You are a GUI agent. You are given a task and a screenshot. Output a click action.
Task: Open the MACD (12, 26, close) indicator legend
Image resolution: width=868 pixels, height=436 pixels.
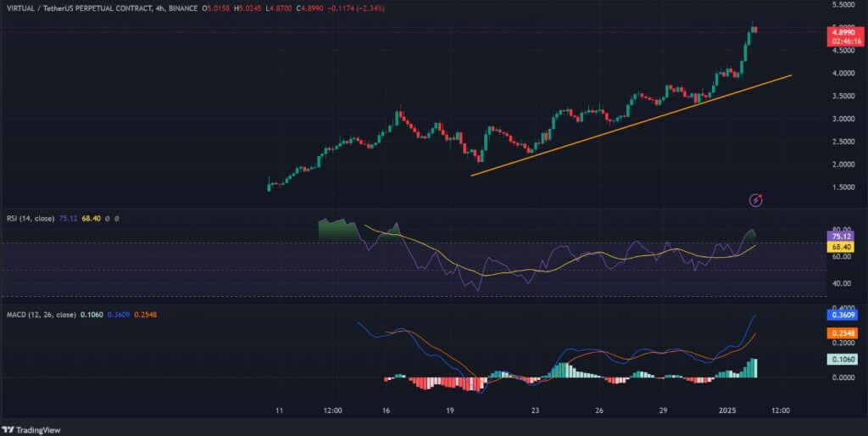42,315
